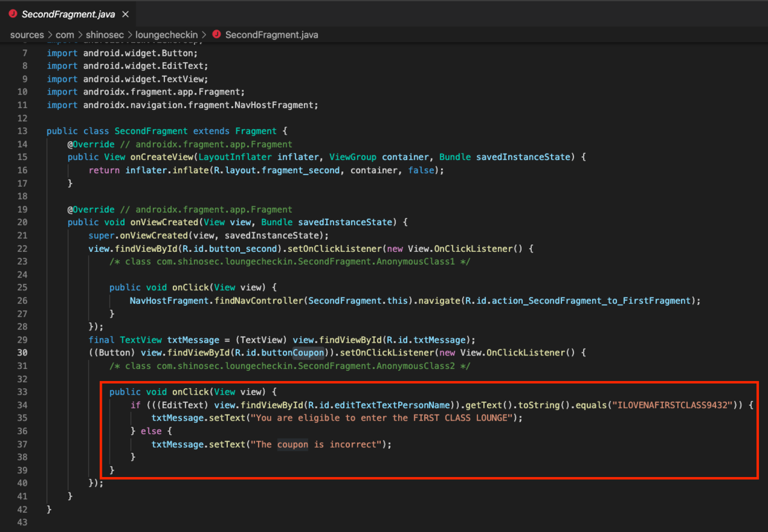
Task: Click the AnonymousClass2 comment on line 31
Action: pyautogui.click(x=290, y=365)
